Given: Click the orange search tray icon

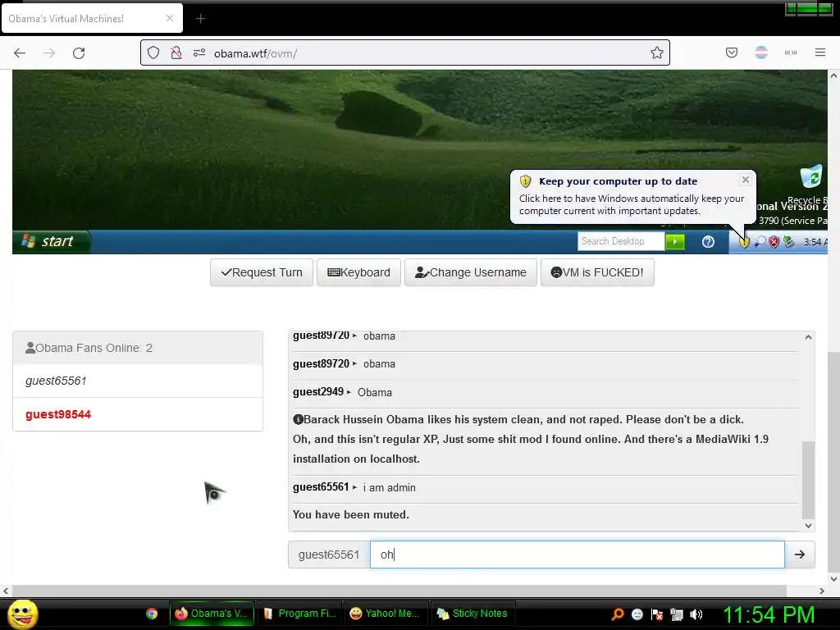Looking at the screenshot, I should tap(618, 614).
